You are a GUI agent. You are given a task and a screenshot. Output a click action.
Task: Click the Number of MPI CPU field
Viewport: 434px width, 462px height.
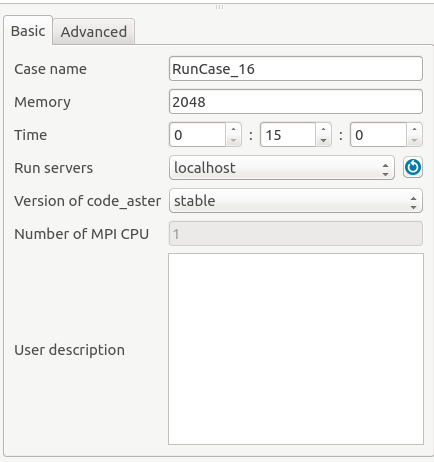pos(296,234)
